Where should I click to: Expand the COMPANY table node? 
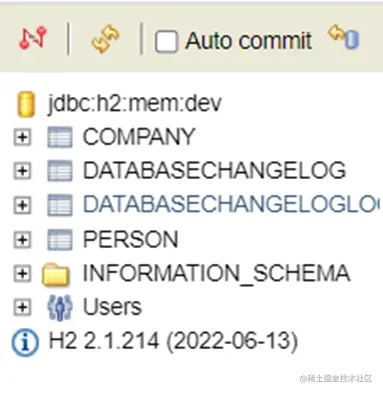coord(22,137)
